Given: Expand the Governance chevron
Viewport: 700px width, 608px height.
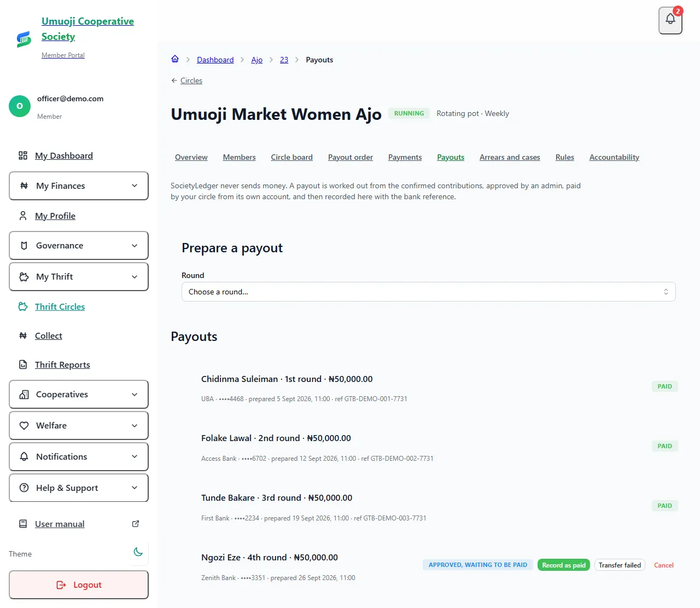Looking at the screenshot, I should [135, 246].
